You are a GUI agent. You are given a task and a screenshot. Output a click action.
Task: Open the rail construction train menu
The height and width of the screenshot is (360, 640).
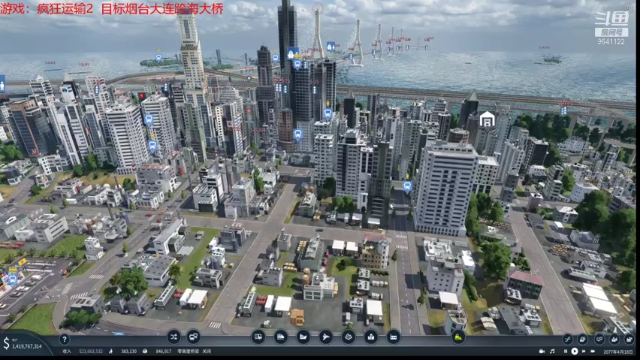click(280, 337)
